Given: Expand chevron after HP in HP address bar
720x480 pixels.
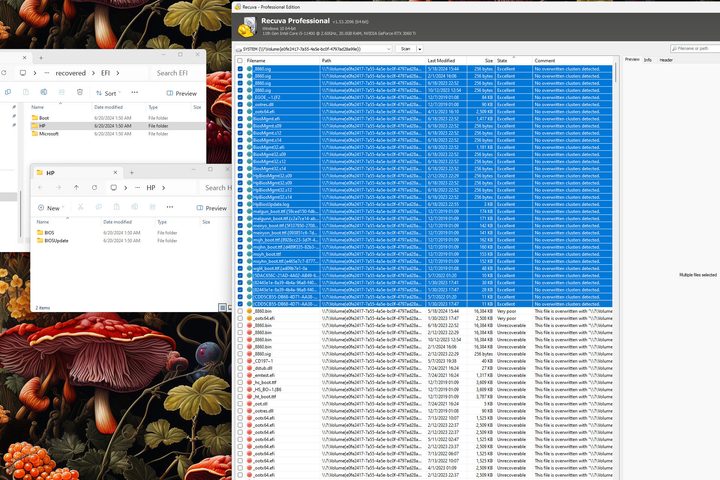Looking at the screenshot, I should pos(163,188).
